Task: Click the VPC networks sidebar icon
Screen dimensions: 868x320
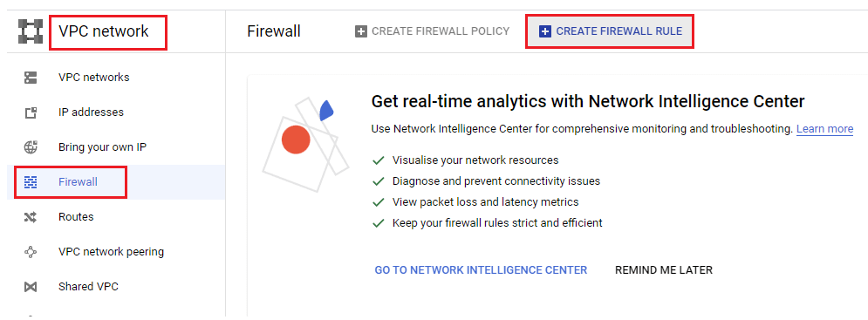Action: [x=31, y=78]
